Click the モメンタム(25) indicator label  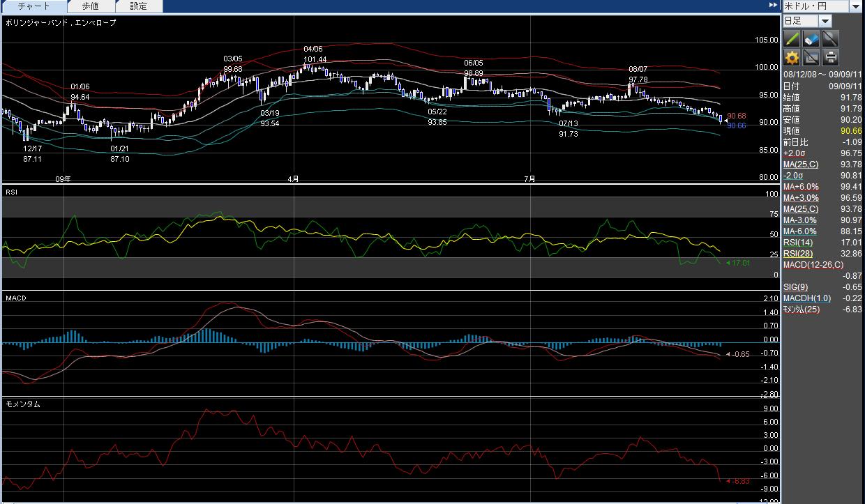802,310
